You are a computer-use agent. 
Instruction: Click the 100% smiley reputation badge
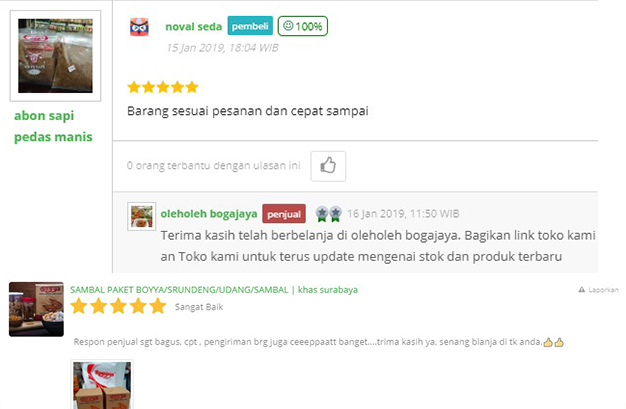point(303,26)
